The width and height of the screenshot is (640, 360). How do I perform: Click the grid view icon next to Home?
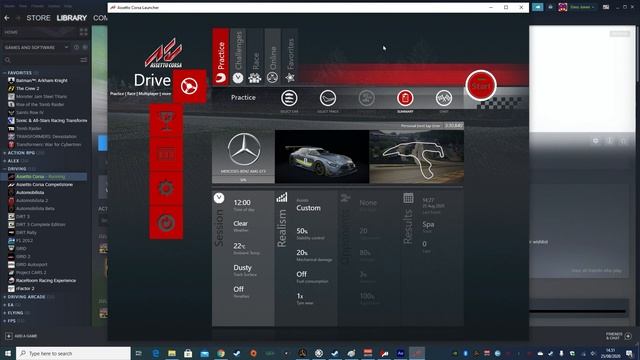click(84, 32)
